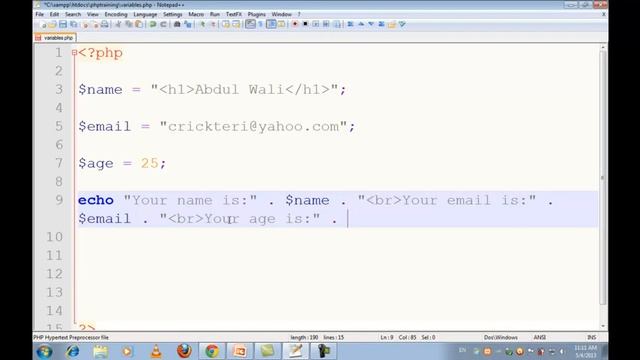Launch Internet Explorer from the taskbar
The image size is (640, 360).
(73, 351)
